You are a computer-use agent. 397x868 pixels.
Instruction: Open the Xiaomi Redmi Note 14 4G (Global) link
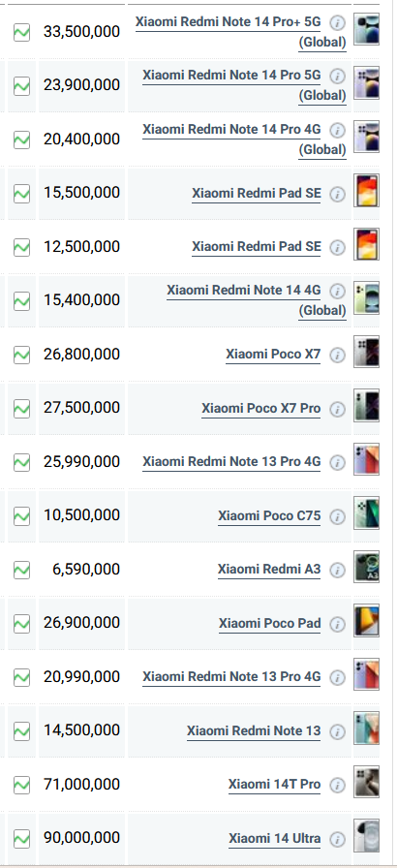[257, 300]
